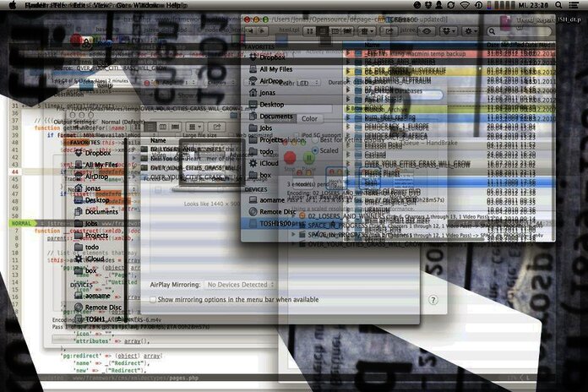This screenshot has width=588, height=392.
Task: Switch front Finder window to Cover Flow view
Action: point(347,31)
